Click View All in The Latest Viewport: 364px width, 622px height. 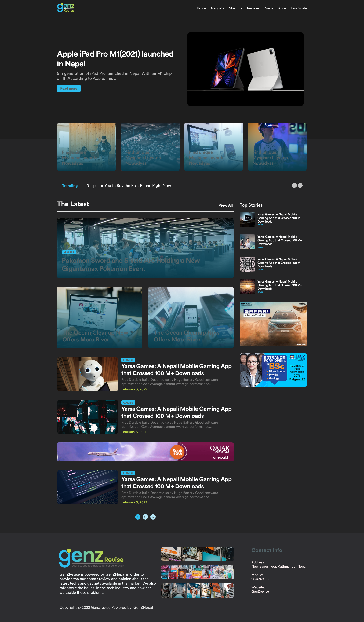(x=225, y=205)
